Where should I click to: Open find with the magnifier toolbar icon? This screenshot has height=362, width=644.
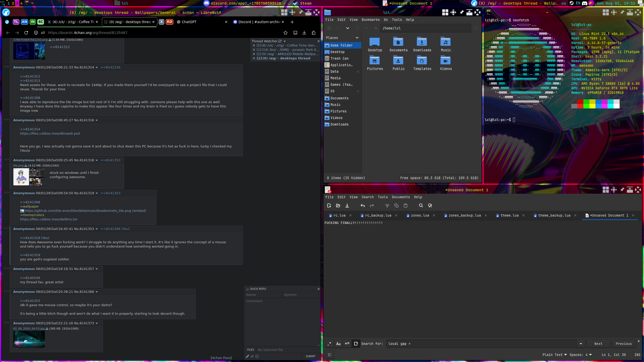point(421,206)
